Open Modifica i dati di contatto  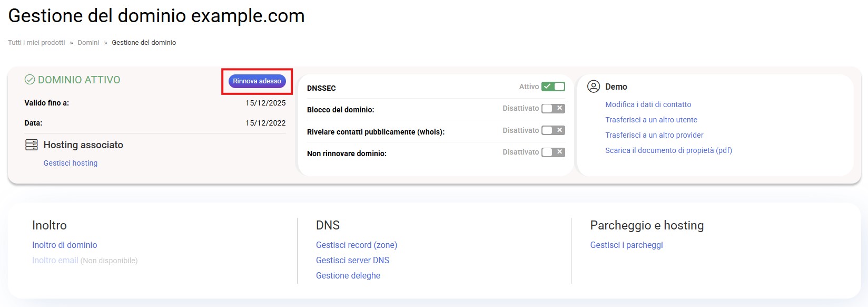[648, 104]
